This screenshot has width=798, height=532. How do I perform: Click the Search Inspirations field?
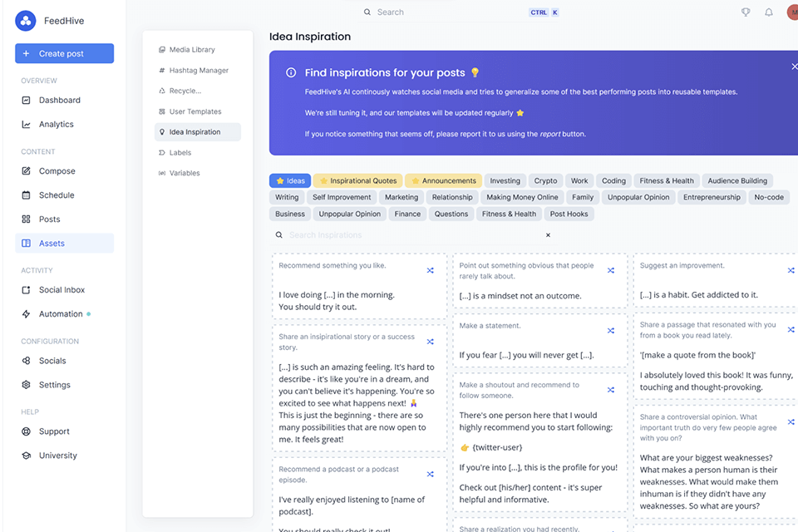tap(415, 235)
